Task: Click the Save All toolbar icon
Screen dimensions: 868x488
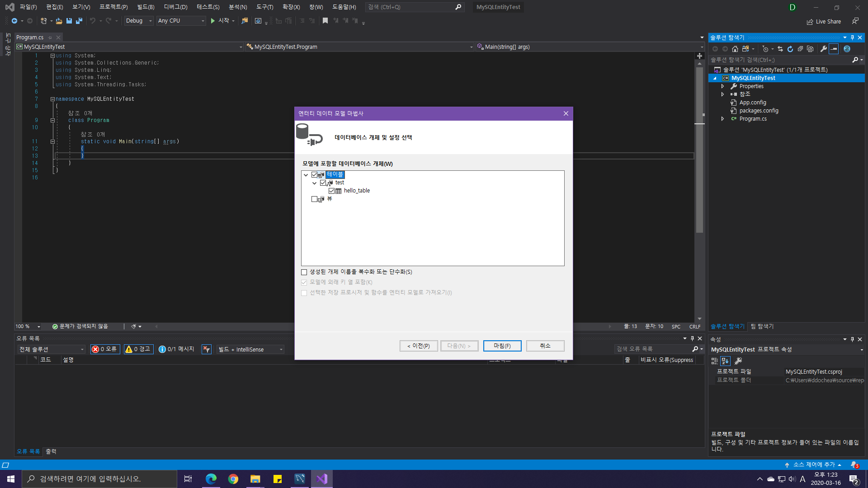Action: click(x=79, y=21)
